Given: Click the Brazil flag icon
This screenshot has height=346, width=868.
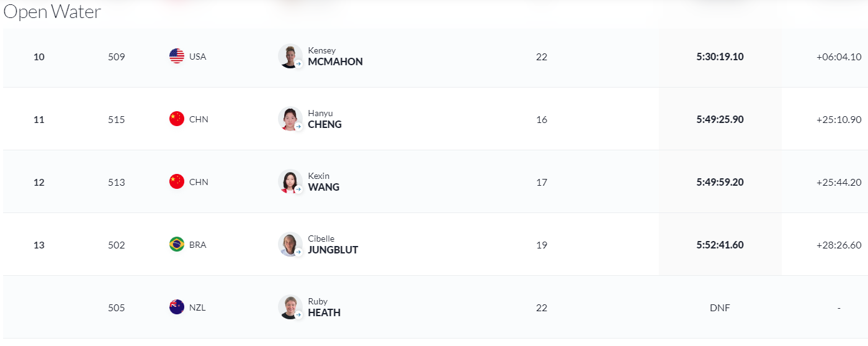Looking at the screenshot, I should (177, 244).
